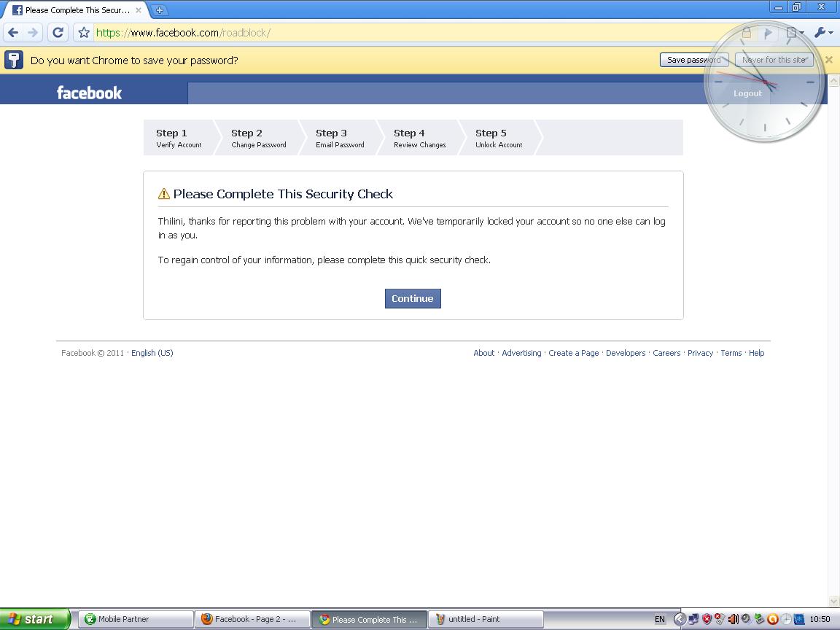Viewport: 840px width, 630px height.
Task: Switch to 'untitled - Paint' taskbar button
Action: 486,619
